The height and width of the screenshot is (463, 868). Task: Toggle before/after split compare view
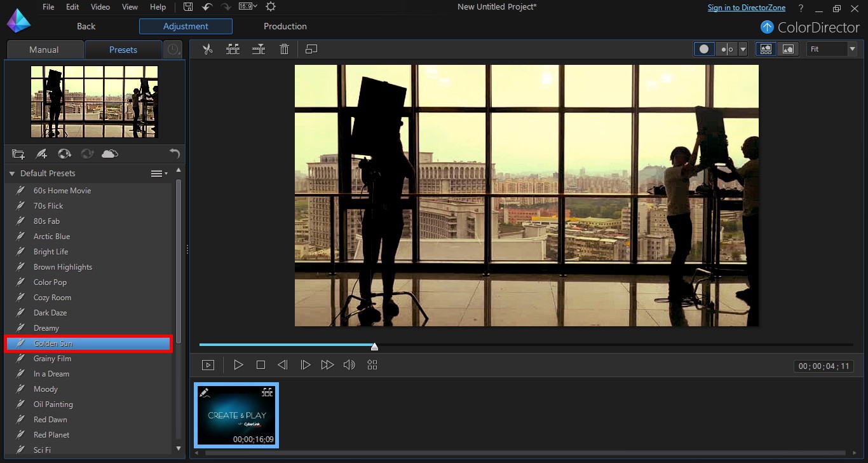(727, 50)
